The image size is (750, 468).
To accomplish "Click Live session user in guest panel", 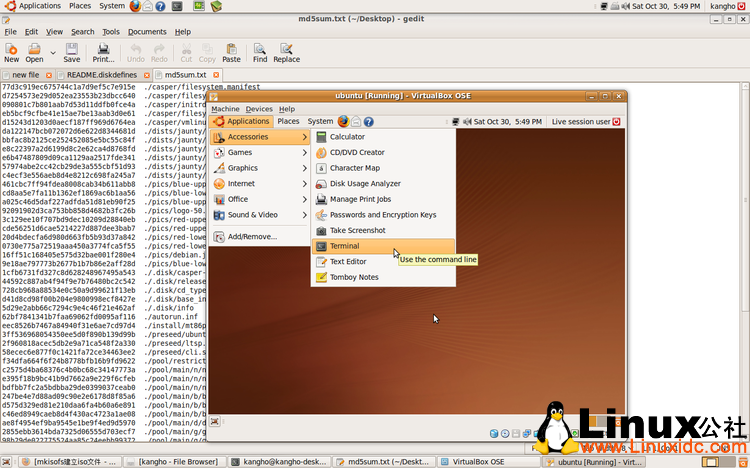I will [x=585, y=122].
